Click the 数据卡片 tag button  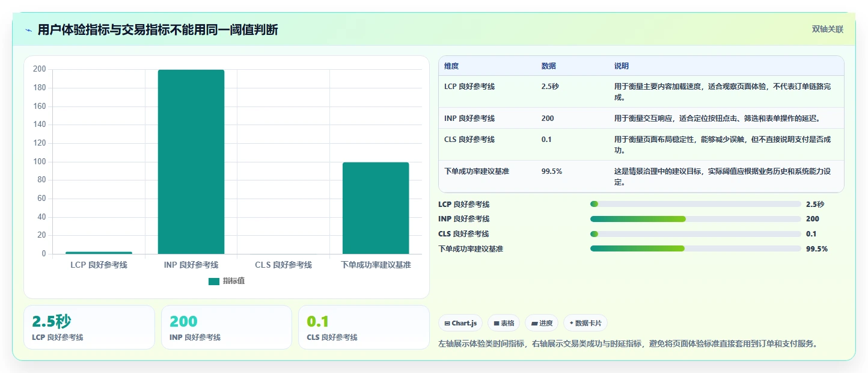point(585,323)
